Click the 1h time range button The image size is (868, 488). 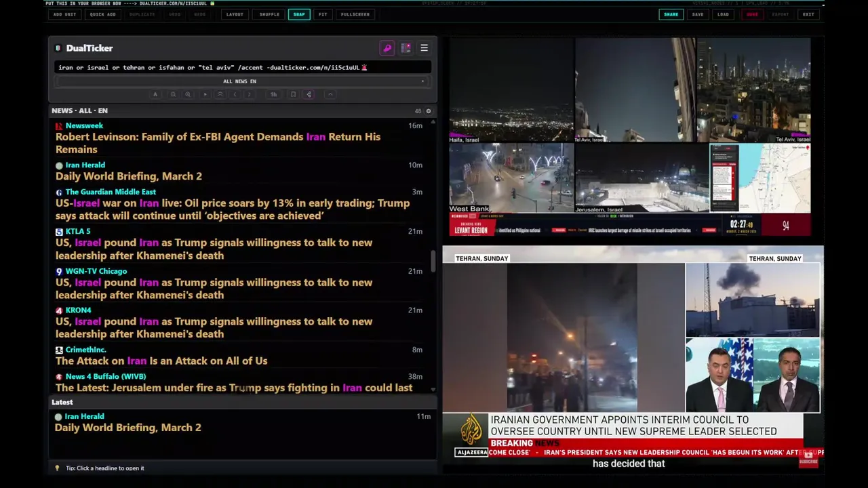click(x=273, y=94)
